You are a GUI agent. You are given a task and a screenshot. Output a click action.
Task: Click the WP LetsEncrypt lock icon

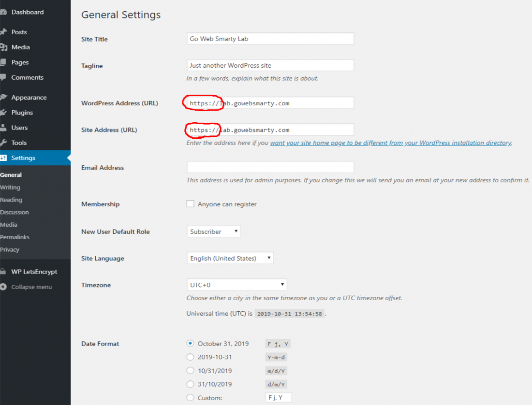(3, 272)
